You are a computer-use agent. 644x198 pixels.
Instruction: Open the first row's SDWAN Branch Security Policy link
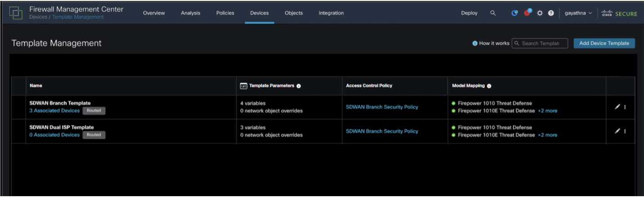click(382, 107)
